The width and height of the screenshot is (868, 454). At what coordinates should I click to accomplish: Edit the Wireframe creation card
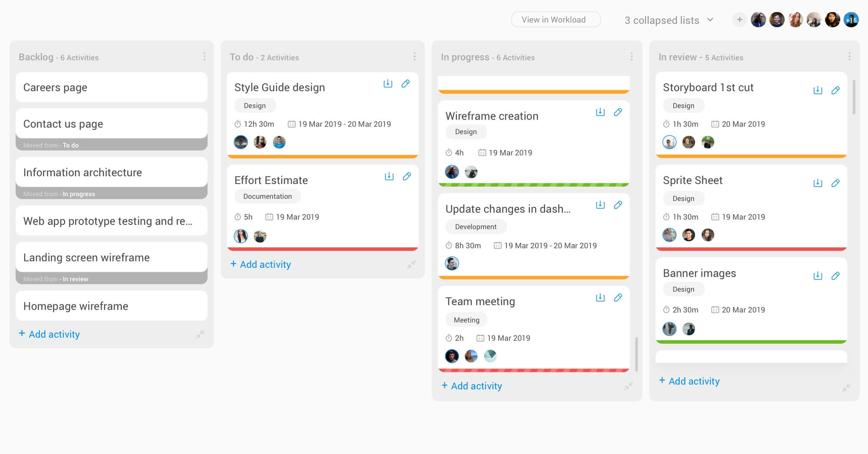pos(618,112)
